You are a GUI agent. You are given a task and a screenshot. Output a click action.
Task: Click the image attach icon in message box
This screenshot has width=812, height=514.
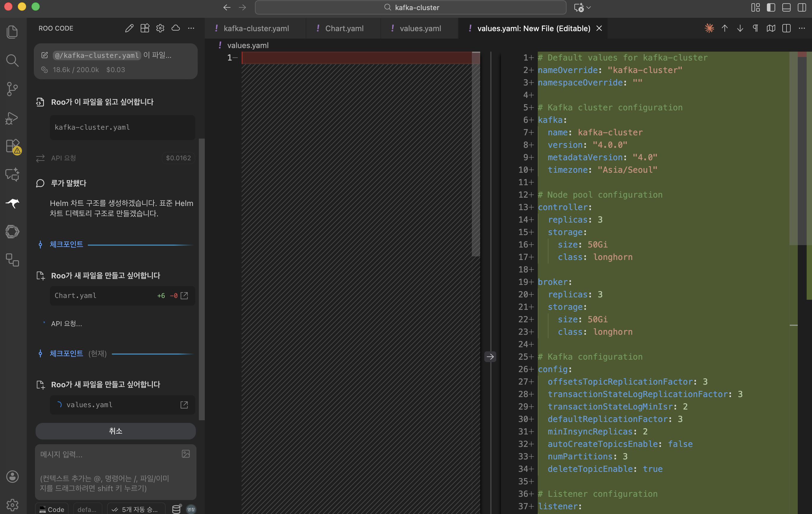186,454
